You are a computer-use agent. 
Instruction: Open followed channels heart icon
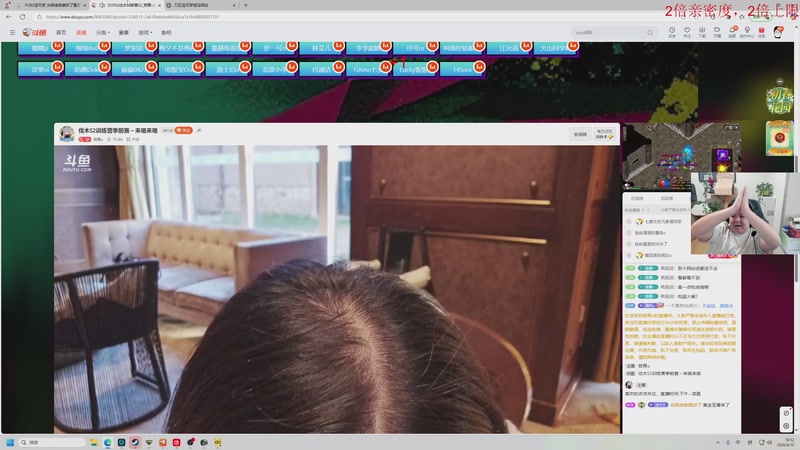click(687, 32)
